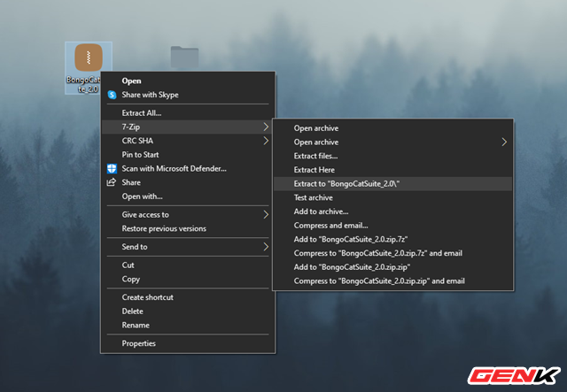Choose Extract files... in 7-Zip submenu
The width and height of the screenshot is (567, 392).
[x=393, y=156]
